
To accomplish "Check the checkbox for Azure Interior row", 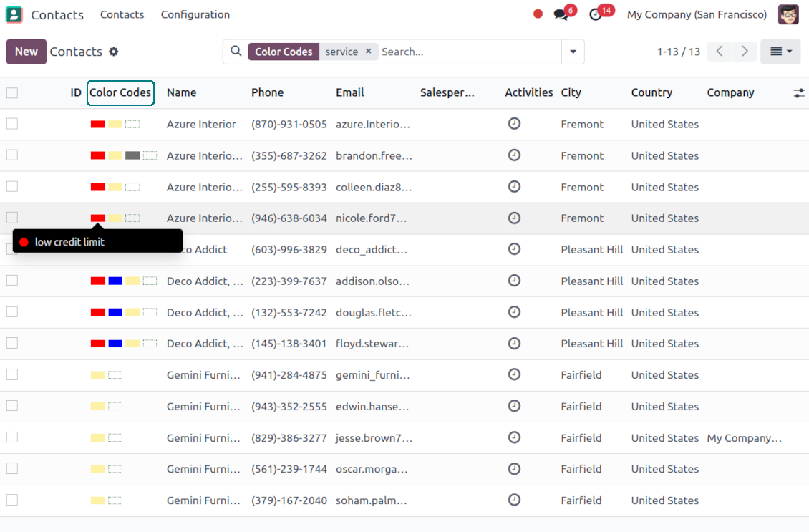I will [x=12, y=124].
